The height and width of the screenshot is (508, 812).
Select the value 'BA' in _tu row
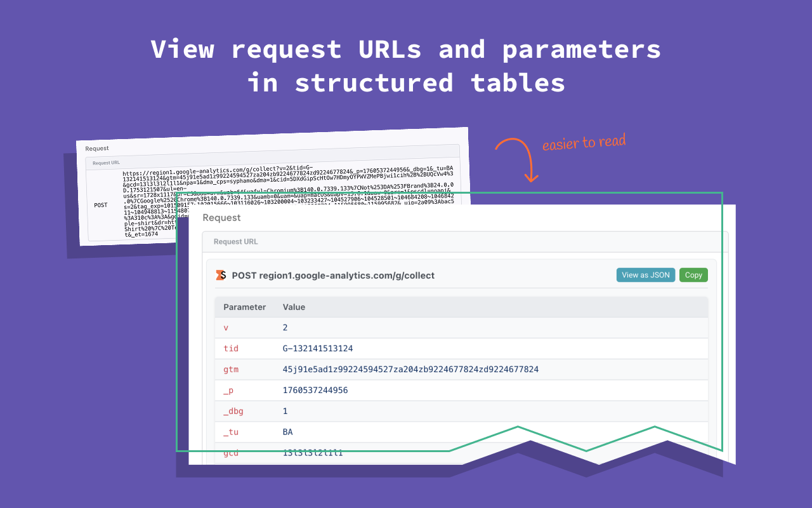pyautogui.click(x=288, y=432)
